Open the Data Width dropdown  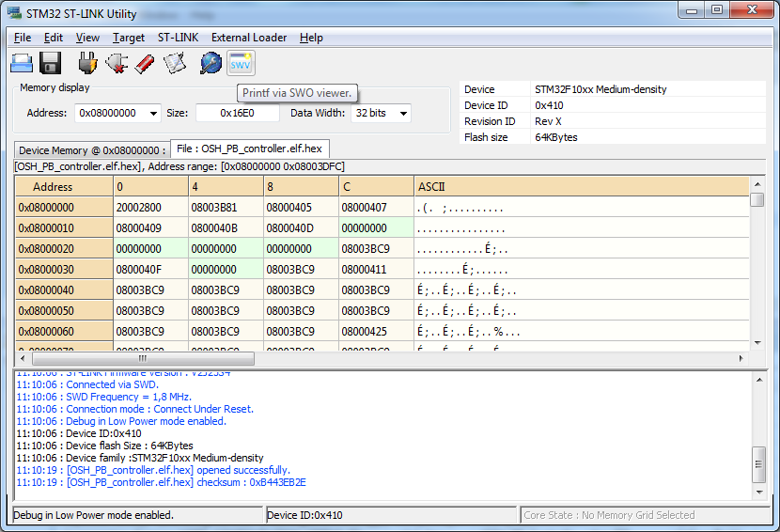pyautogui.click(x=403, y=113)
